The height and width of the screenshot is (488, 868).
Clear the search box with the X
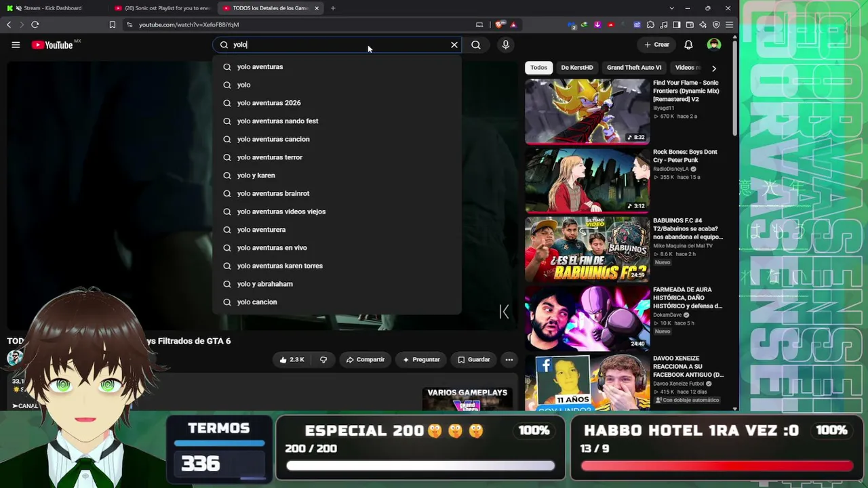pos(454,45)
